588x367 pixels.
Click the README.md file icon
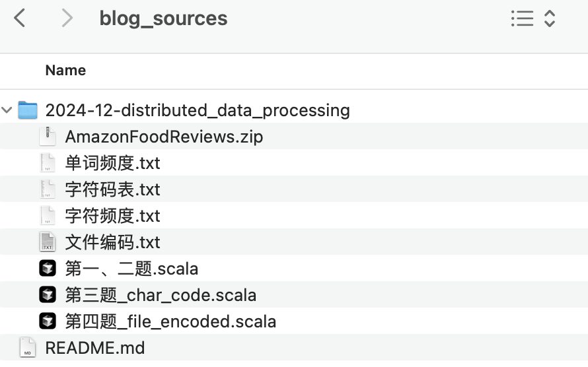[x=28, y=347]
